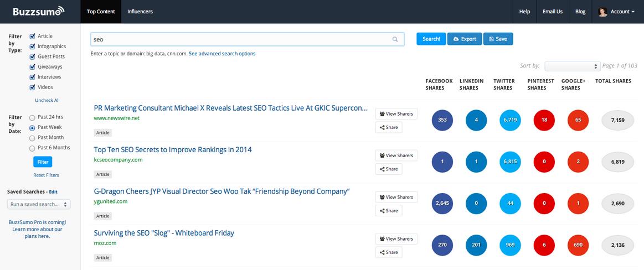The height and width of the screenshot is (270, 644).
Task: View Sharers for the newswire.net article
Action: coord(396,113)
